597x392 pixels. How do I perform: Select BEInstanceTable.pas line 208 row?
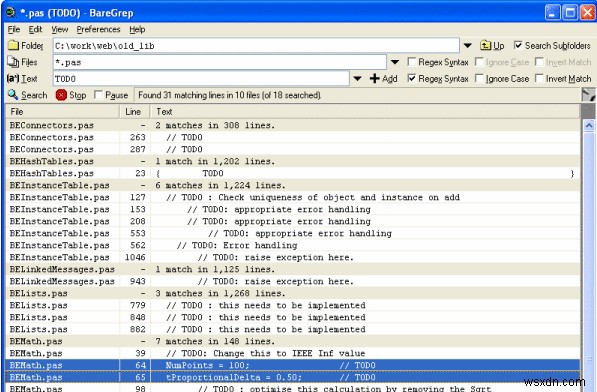point(293,221)
